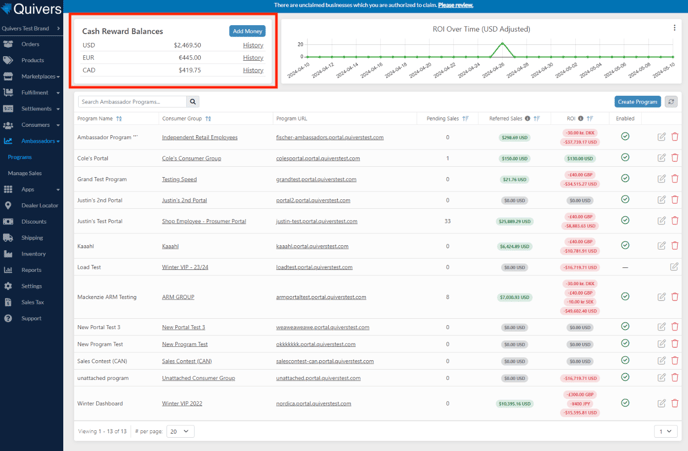Open the Quivers Test Brand switcher
Viewport: 688px width, 451px height.
[x=31, y=29]
